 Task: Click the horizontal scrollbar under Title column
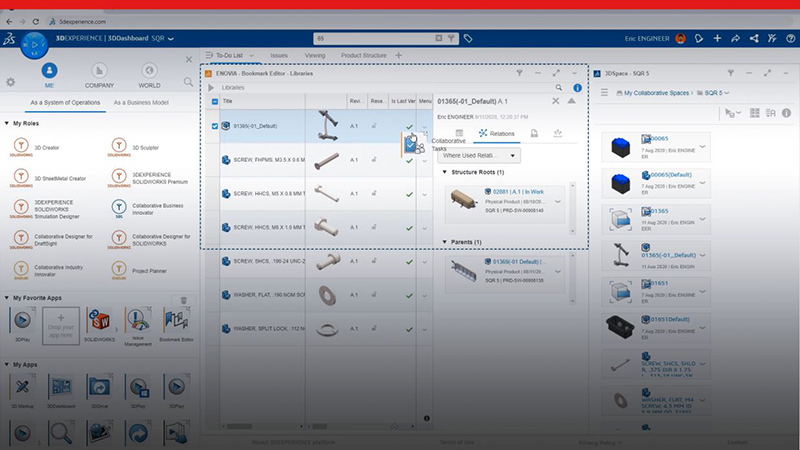pos(239,426)
